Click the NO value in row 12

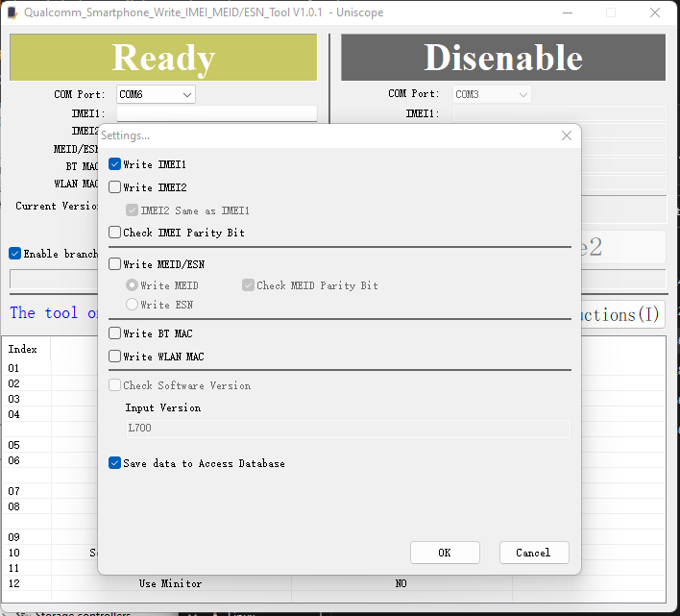click(401, 583)
